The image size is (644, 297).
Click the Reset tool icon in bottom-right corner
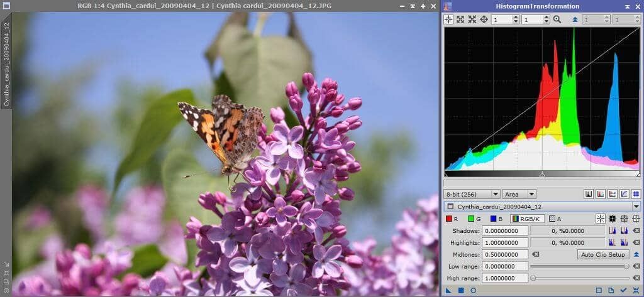coord(636,291)
